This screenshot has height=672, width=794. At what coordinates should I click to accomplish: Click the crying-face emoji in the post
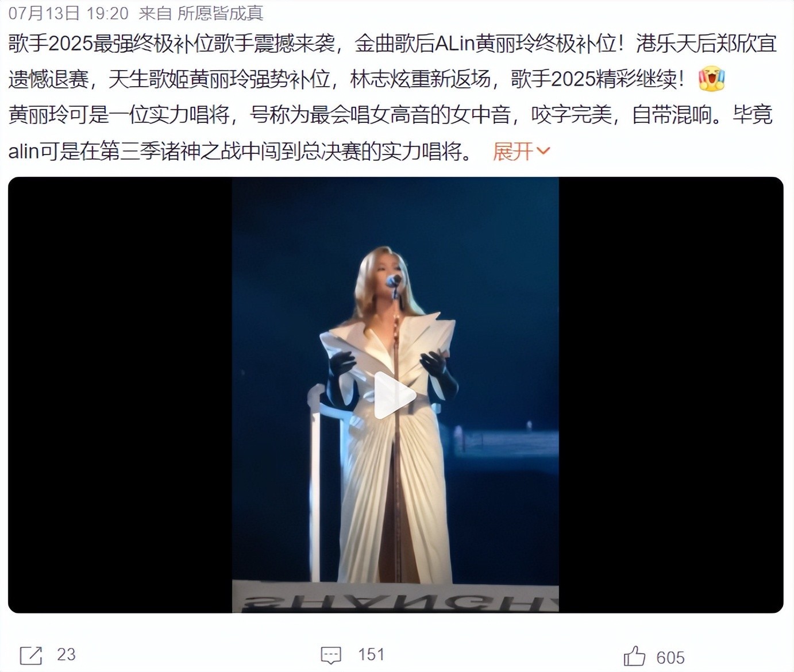(711, 80)
